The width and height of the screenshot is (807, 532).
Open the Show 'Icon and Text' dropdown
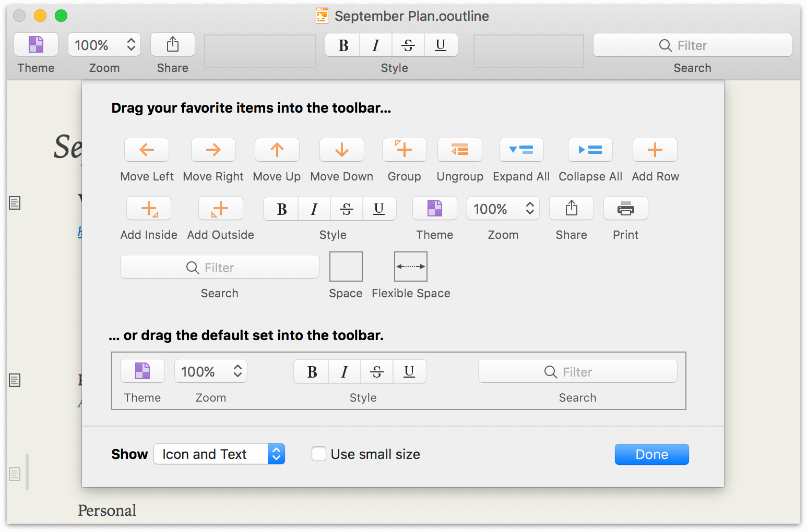[x=219, y=454]
